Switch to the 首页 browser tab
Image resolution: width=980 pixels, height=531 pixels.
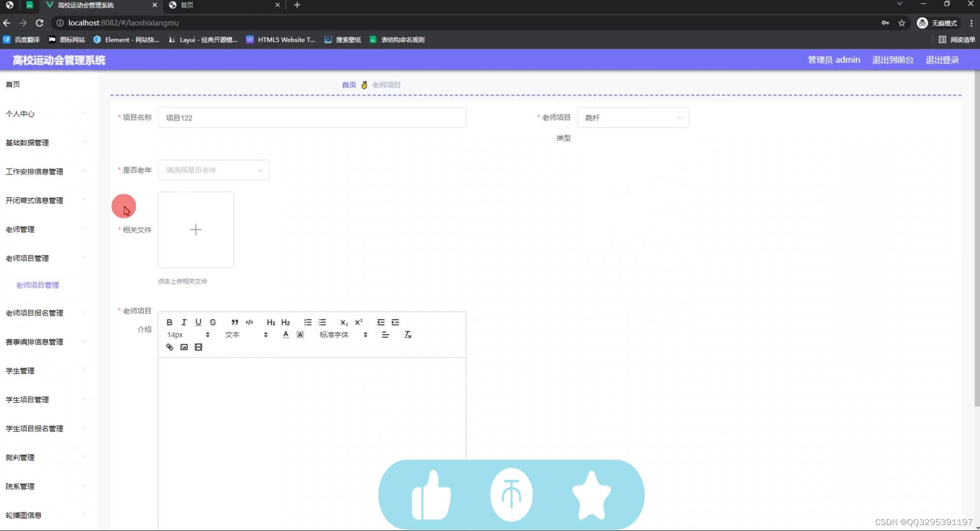click(x=224, y=5)
